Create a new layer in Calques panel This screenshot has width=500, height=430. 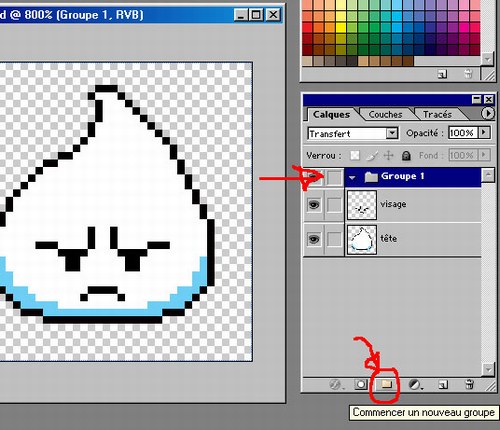pos(443,385)
